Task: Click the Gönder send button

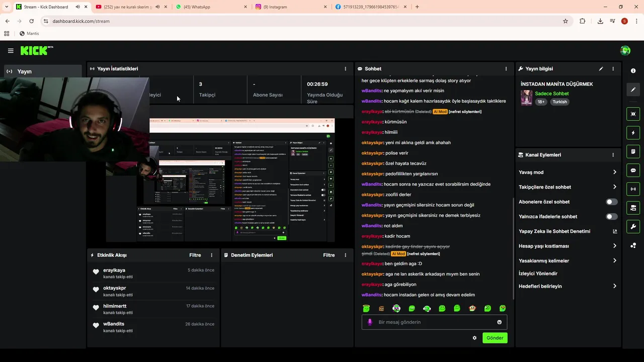Action: (495, 338)
